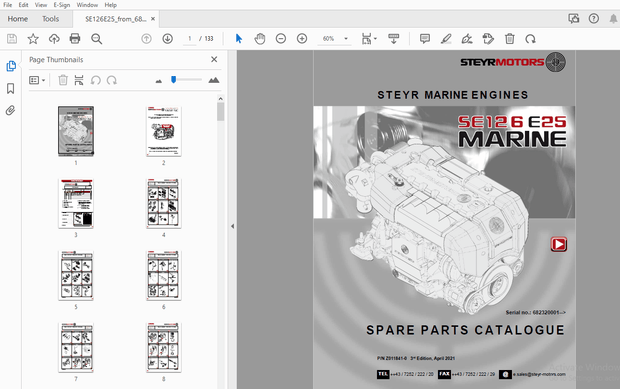Open the share with others icon
The image size is (620, 389).
pos(573,18)
